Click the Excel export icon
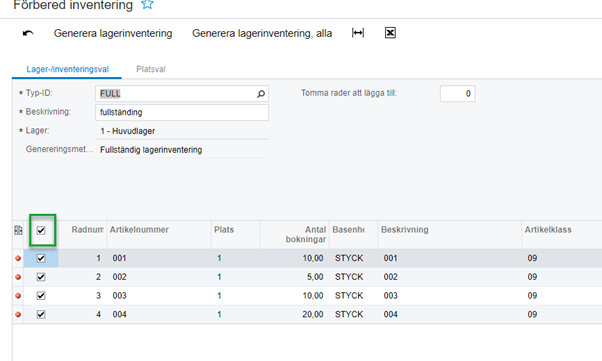The width and height of the screenshot is (602, 361). [x=390, y=33]
